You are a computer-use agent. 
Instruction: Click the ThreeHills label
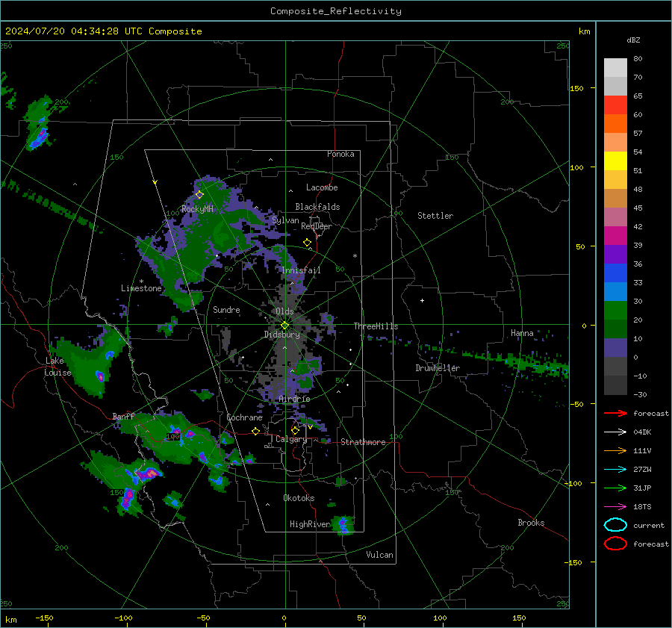[x=376, y=326]
